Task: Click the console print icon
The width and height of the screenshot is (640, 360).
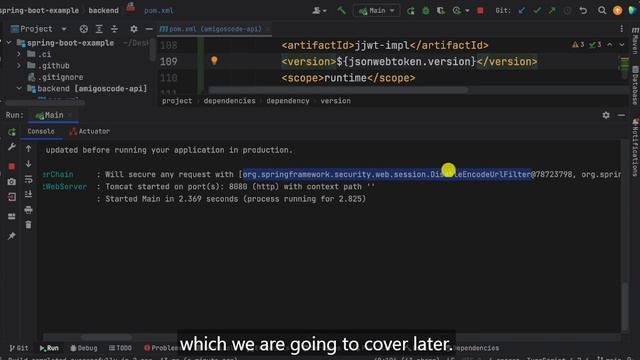Action: (28, 210)
